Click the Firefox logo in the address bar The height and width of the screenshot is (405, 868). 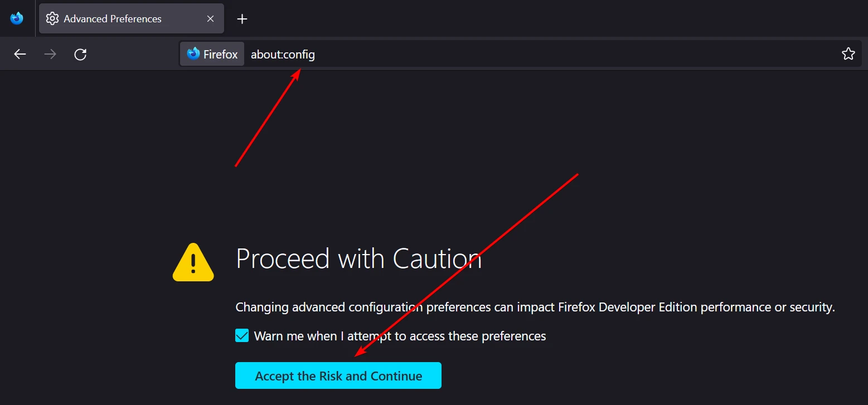(x=193, y=54)
